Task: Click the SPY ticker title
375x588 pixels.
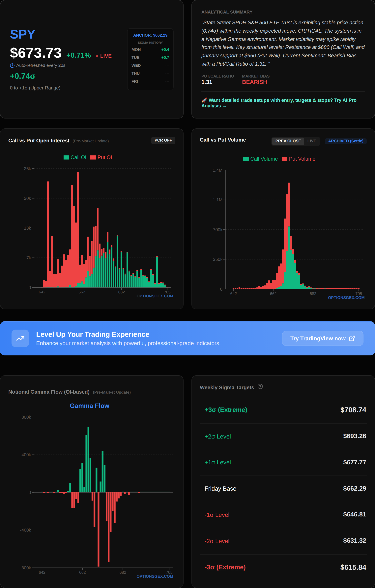Action: (x=22, y=34)
